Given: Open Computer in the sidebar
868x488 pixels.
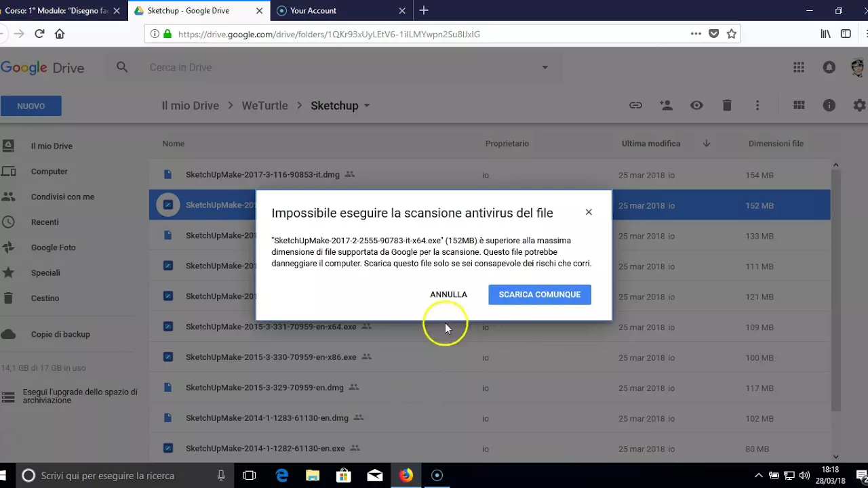Looking at the screenshot, I should coord(50,171).
